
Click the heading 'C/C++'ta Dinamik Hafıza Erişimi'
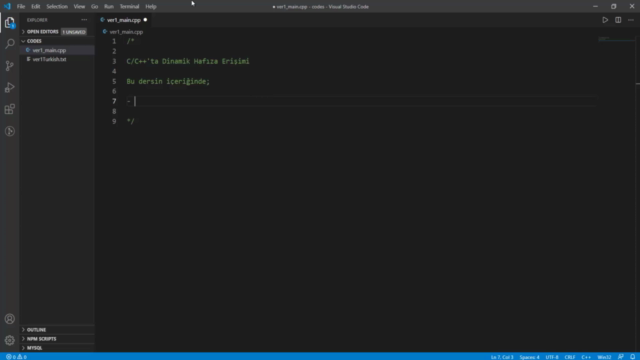tap(188, 61)
